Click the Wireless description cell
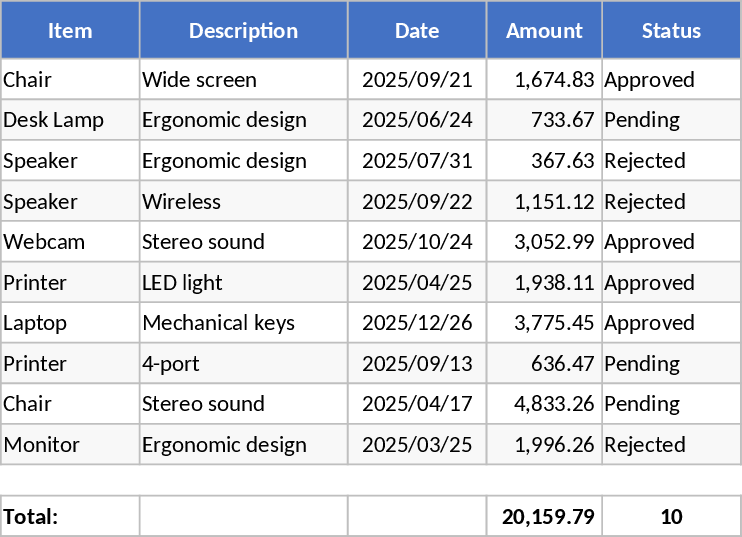Screen dimensions: 742x537 click(243, 202)
